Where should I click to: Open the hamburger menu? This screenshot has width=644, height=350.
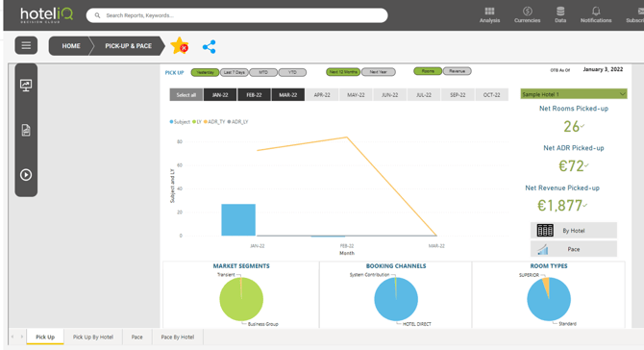coord(26,45)
